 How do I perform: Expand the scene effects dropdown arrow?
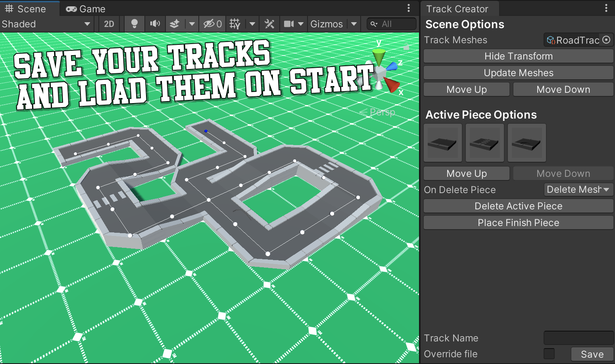pos(192,24)
